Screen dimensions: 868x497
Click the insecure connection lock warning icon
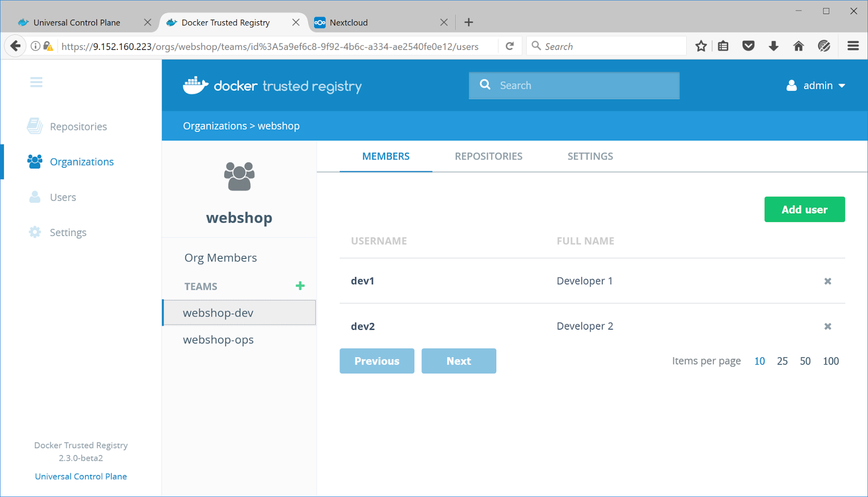[48, 46]
